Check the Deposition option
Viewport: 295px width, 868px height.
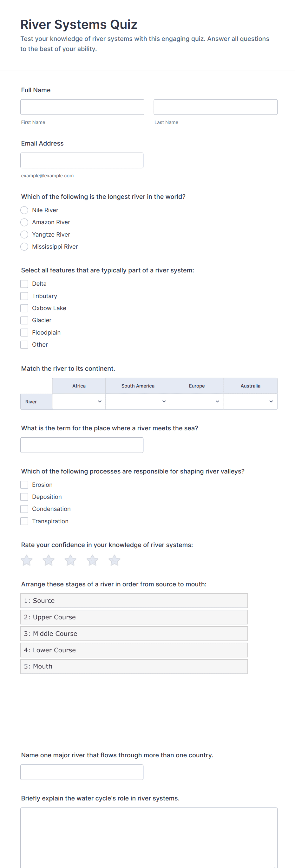pyautogui.click(x=24, y=497)
